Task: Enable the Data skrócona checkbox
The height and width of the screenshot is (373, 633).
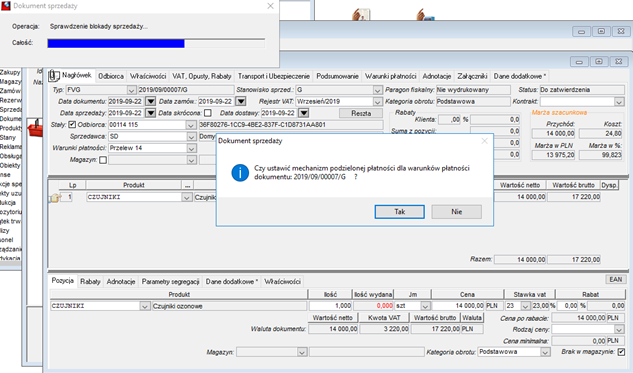Action: tap(208, 113)
